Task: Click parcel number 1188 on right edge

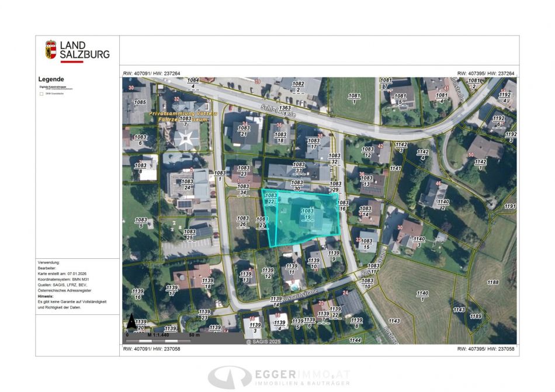Action: [494, 282]
